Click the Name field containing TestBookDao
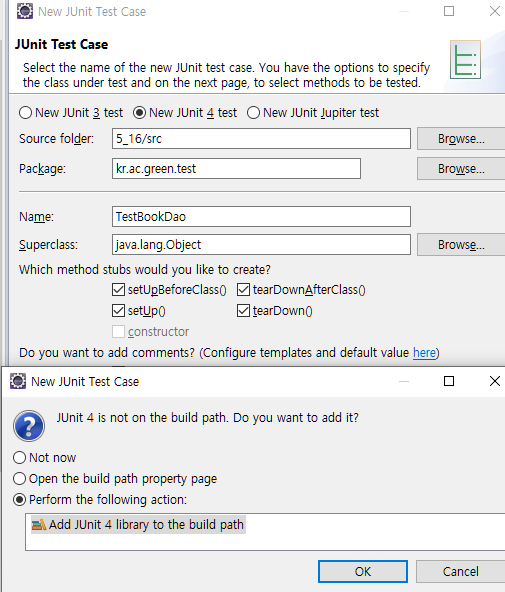The width and height of the screenshot is (505, 592). click(261, 216)
